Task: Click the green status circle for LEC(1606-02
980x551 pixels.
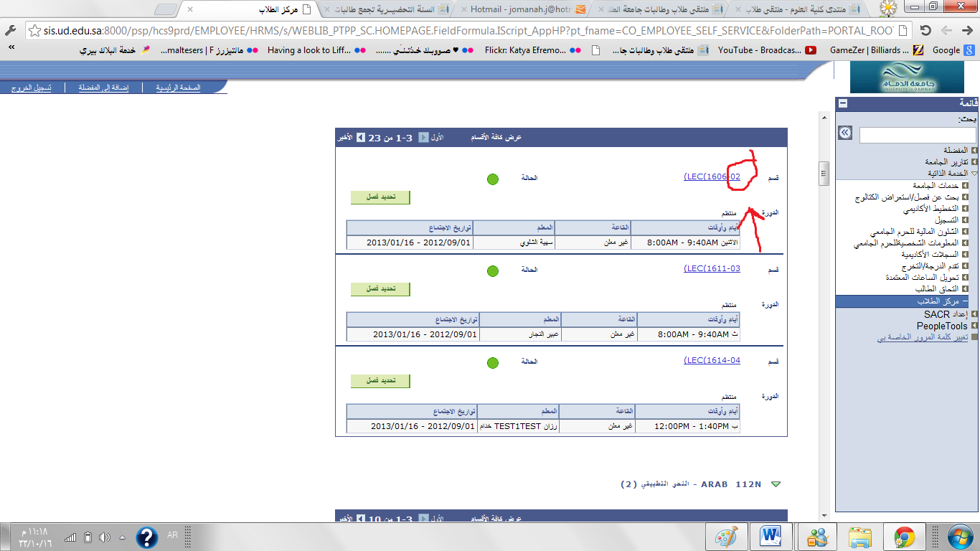Action: [x=492, y=179]
